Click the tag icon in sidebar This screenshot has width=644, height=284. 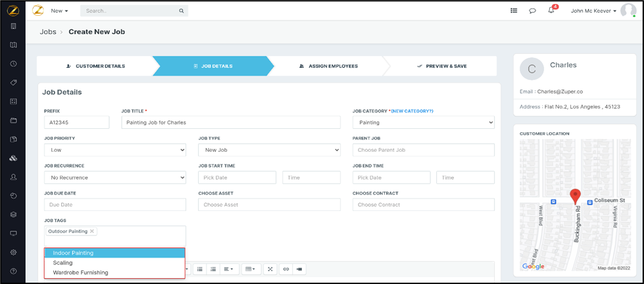click(13, 83)
